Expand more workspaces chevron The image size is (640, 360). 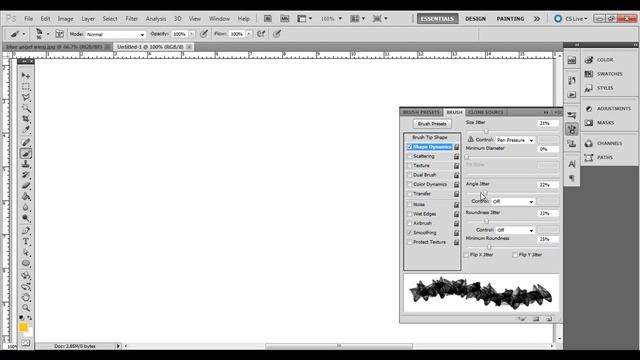tap(537, 19)
